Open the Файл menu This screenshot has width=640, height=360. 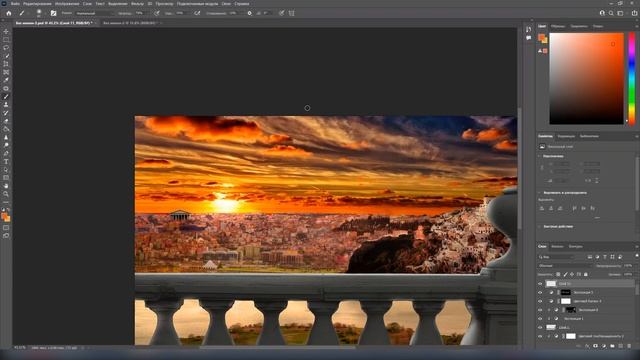coord(15,4)
